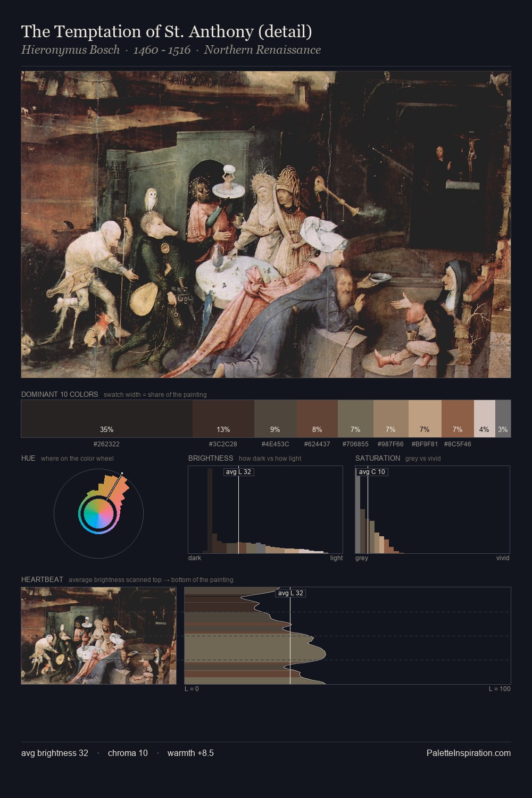Click 'how dark vs how light' caption
Screen dimensions: 532x798
270,459
